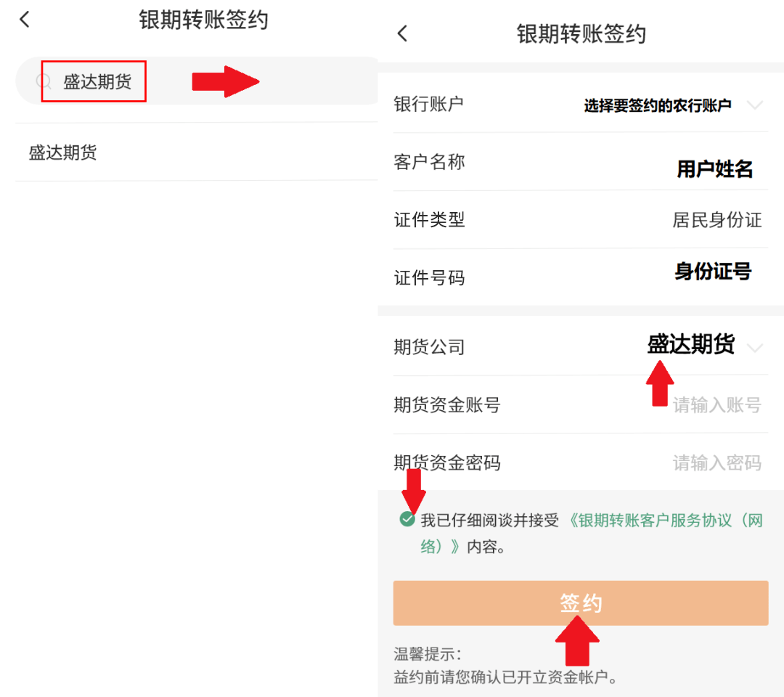Image resolution: width=784 pixels, height=697 pixels.
Task: Click the 银行账户 label
Action: coord(429,104)
